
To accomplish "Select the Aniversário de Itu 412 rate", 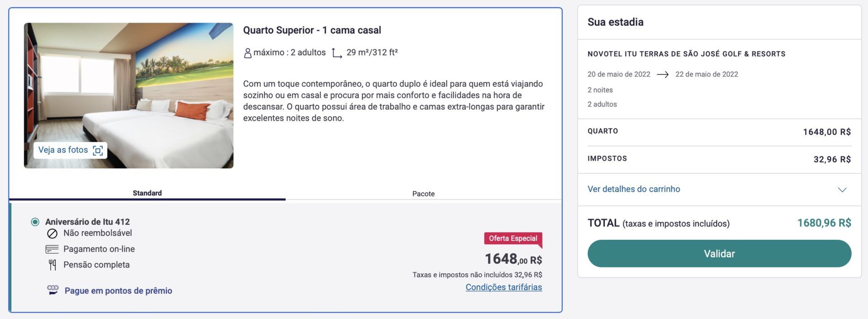I will pos(35,222).
